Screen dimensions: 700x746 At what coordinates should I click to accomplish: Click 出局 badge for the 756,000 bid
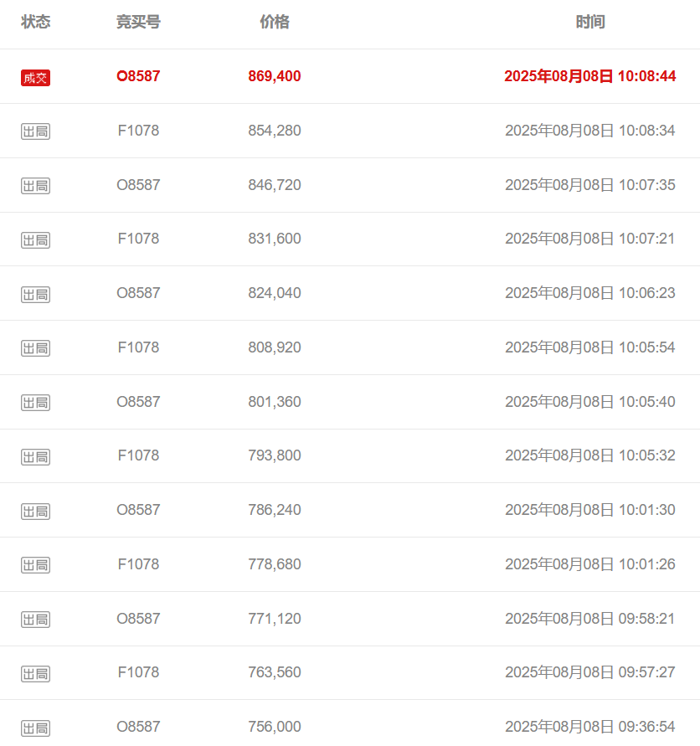tap(35, 728)
